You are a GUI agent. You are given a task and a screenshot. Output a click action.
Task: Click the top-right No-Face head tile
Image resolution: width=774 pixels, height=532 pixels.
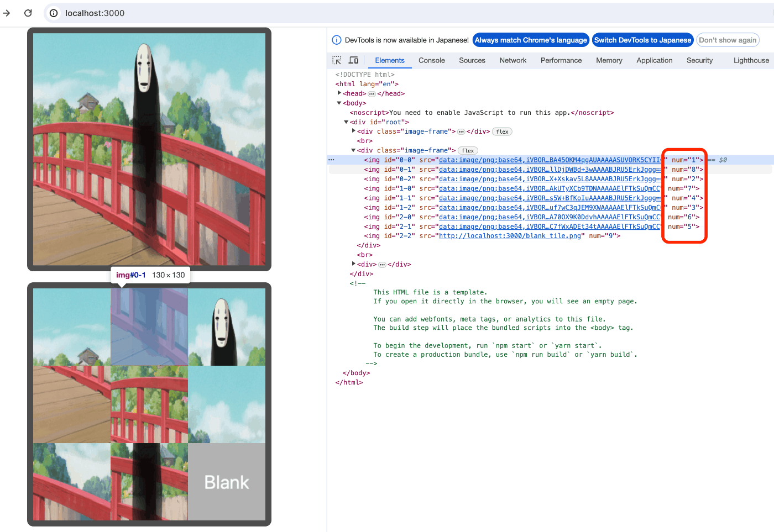227,327
